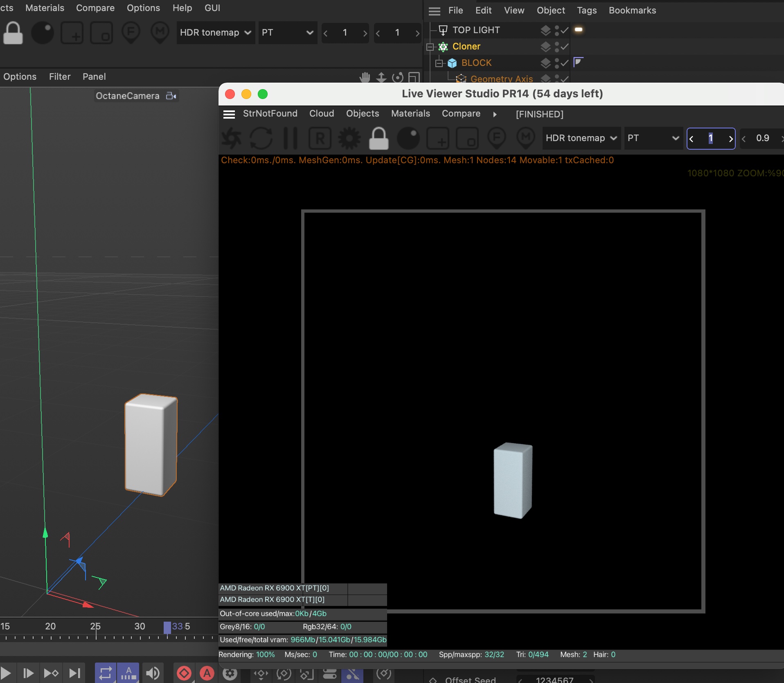
Task: Click the hand pan icon in the viewport header
Action: point(365,77)
